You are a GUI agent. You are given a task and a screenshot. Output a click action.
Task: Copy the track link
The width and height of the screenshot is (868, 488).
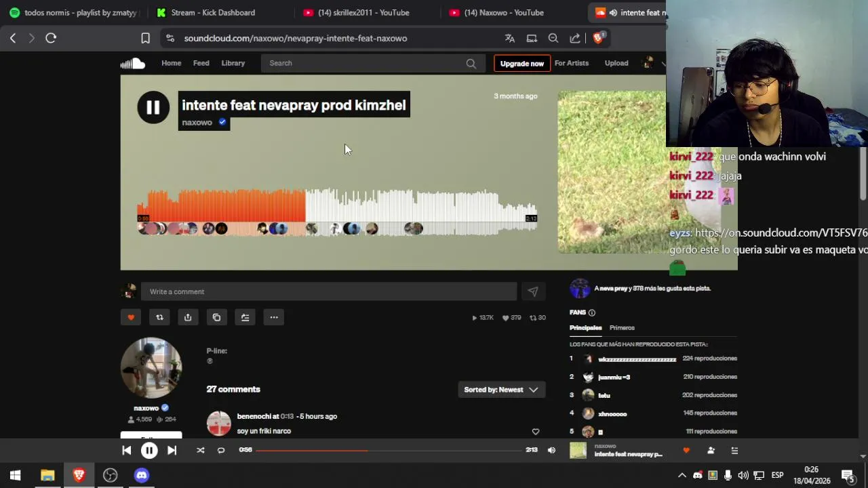click(x=216, y=317)
